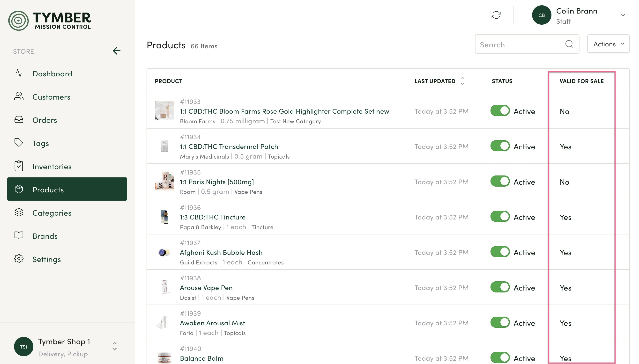This screenshot has height=364, width=639.
Task: Click the Brands book icon
Action: [x=19, y=235]
